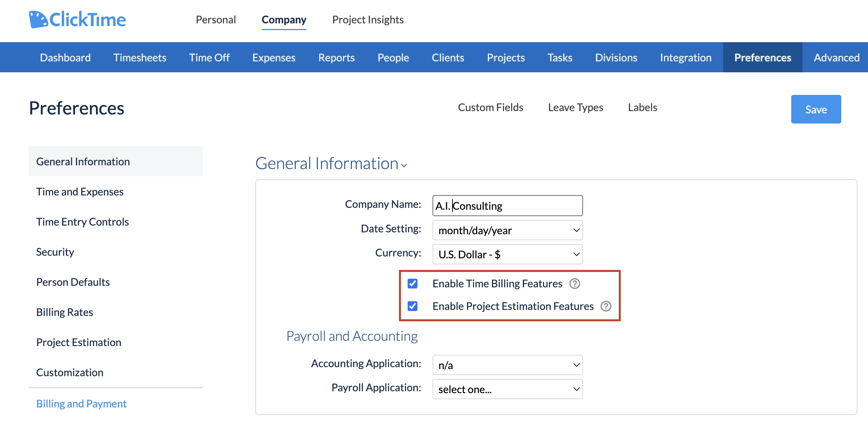Click the ClickTime logo
Viewport: 868px width, 421px height.
[77, 19]
